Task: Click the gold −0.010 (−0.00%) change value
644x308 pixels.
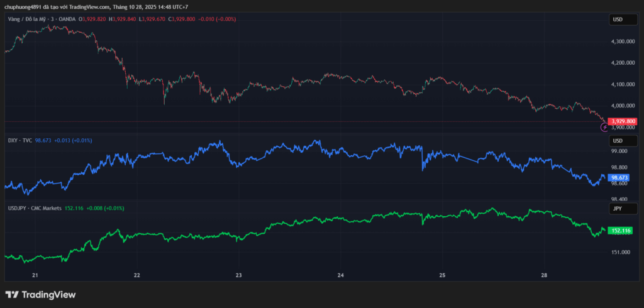Action: coord(216,19)
